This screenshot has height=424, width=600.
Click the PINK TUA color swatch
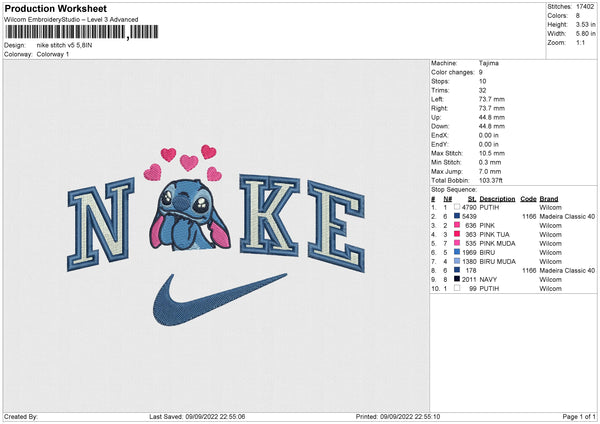click(x=457, y=234)
